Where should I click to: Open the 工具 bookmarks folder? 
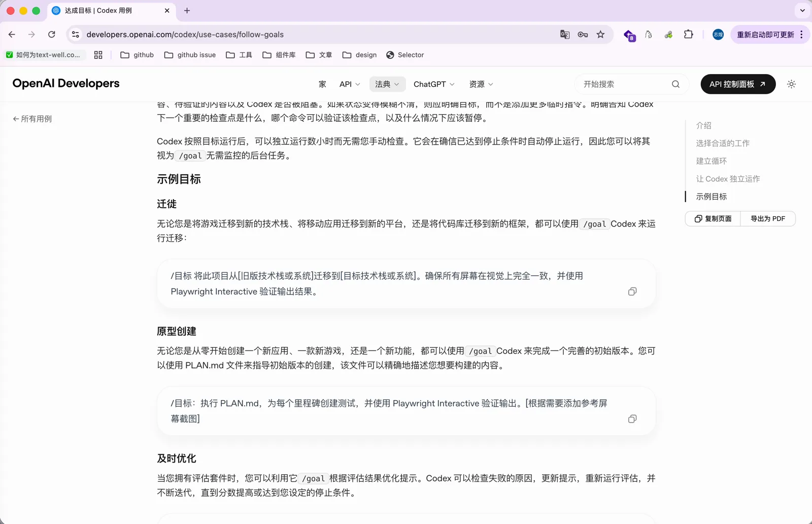point(239,55)
